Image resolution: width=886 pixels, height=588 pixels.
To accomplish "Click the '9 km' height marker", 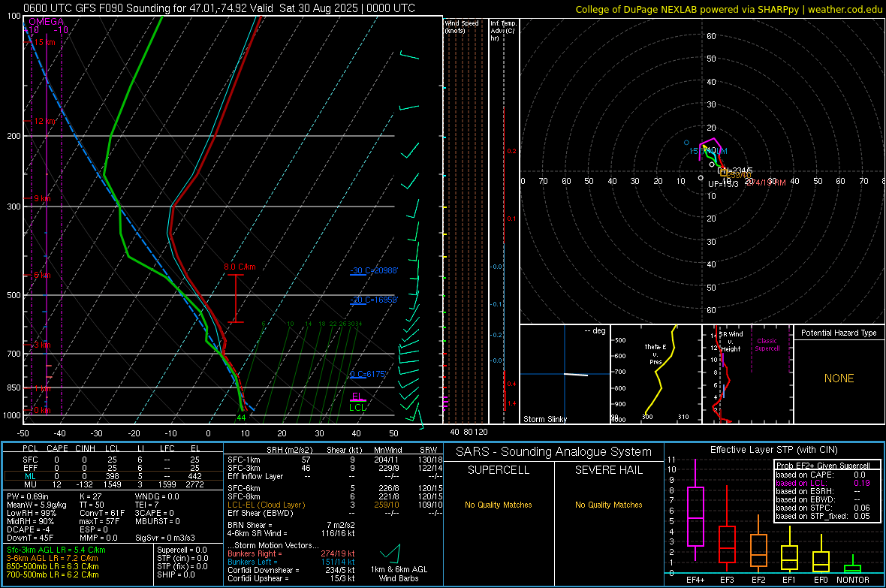I will (42, 198).
